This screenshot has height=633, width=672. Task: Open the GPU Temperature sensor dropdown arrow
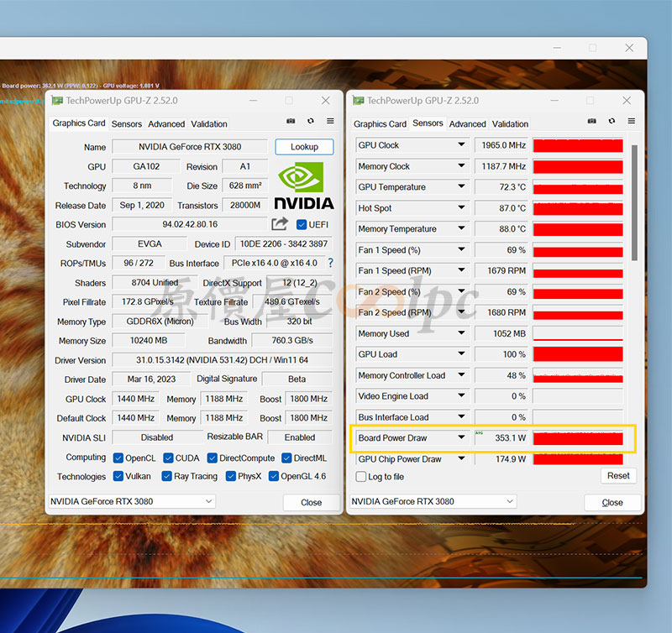pos(461,186)
